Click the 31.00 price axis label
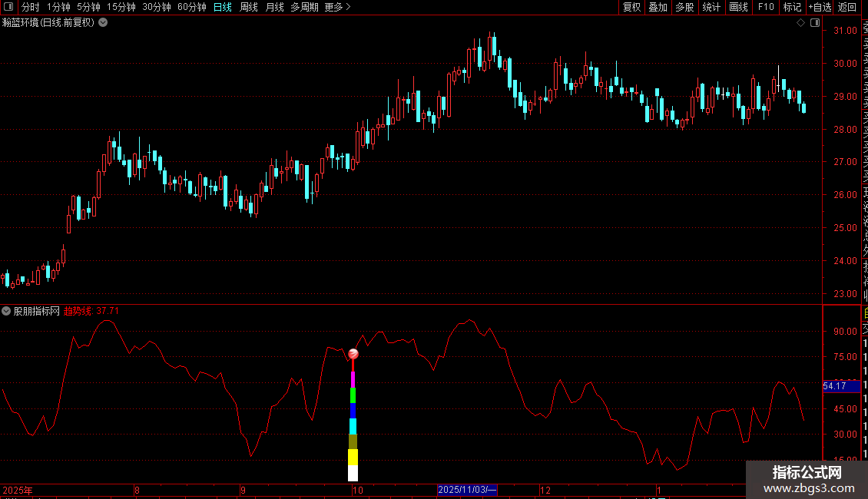Screen dimensions: 868x499 (845, 31)
